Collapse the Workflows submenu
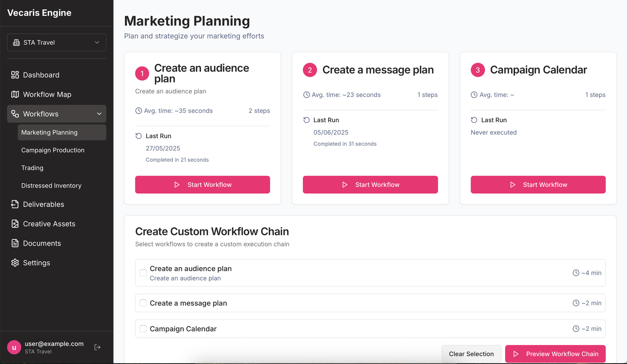 pos(99,114)
